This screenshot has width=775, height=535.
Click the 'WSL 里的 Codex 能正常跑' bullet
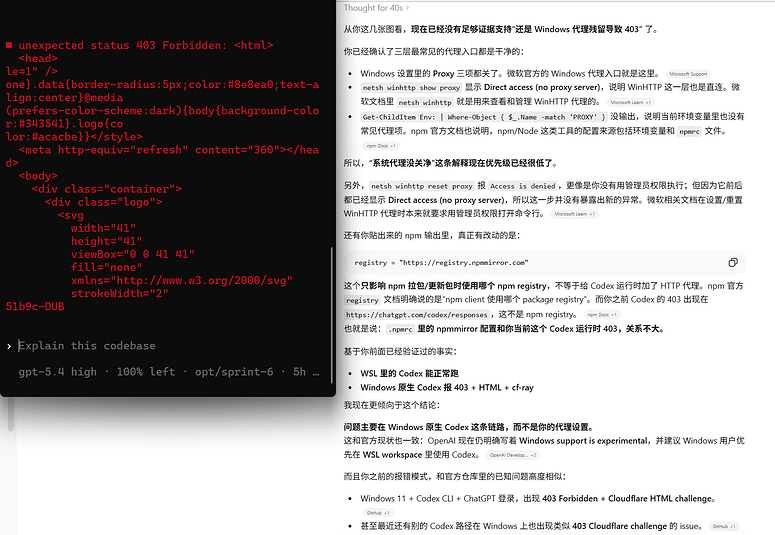(409, 373)
